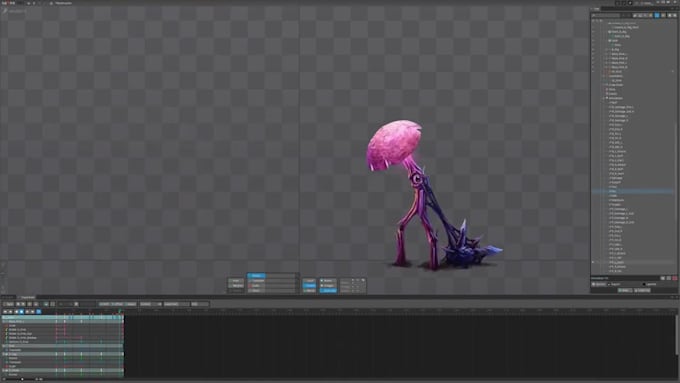
Task: Jump to first frame in playback controls
Action: point(5,312)
